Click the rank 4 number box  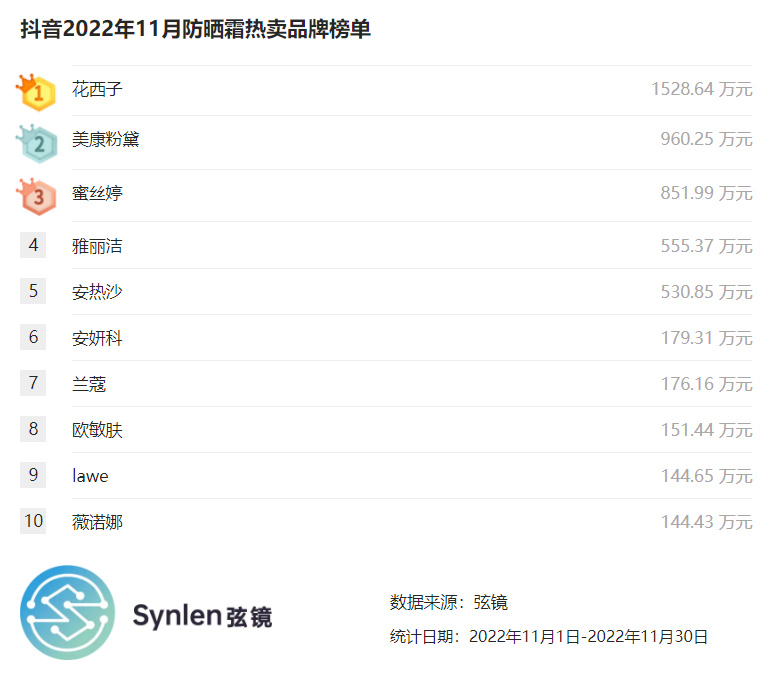tap(33, 245)
